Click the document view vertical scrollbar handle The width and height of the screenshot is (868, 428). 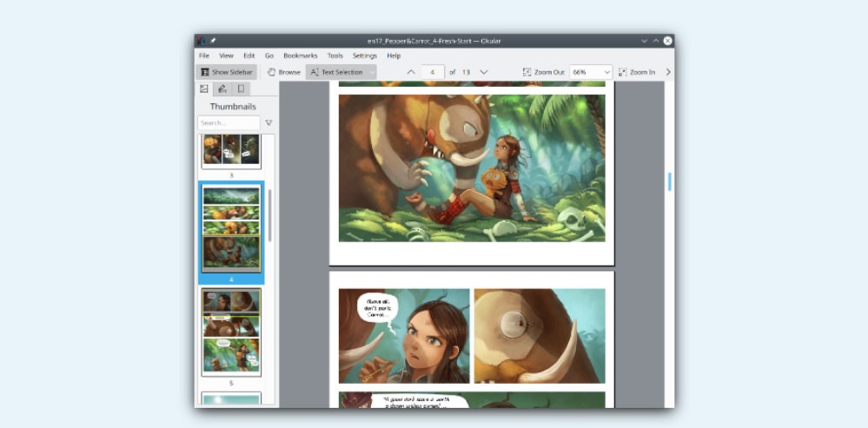669,182
